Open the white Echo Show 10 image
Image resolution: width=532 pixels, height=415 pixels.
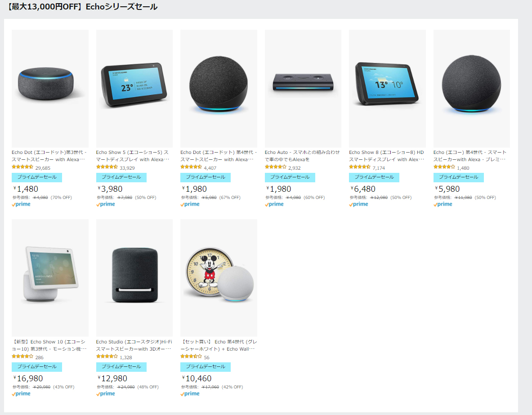point(50,278)
